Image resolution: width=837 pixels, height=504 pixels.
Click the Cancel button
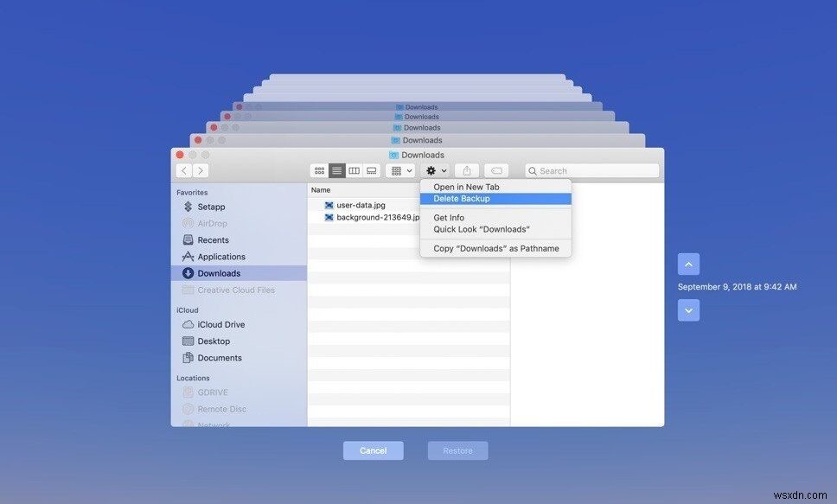(373, 450)
